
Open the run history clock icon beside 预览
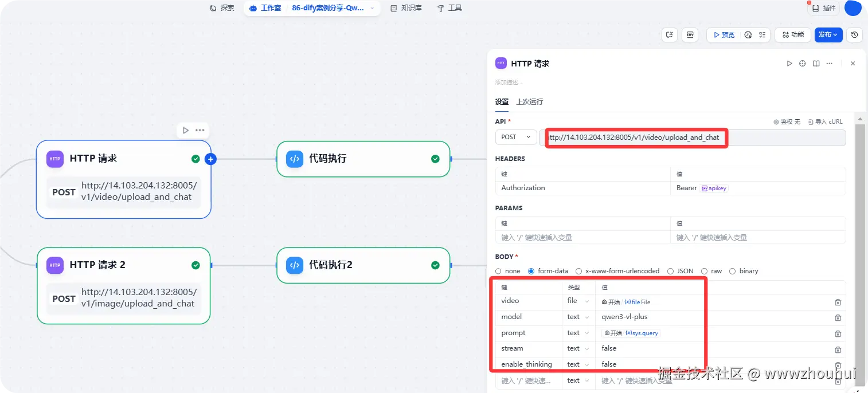[x=748, y=35]
